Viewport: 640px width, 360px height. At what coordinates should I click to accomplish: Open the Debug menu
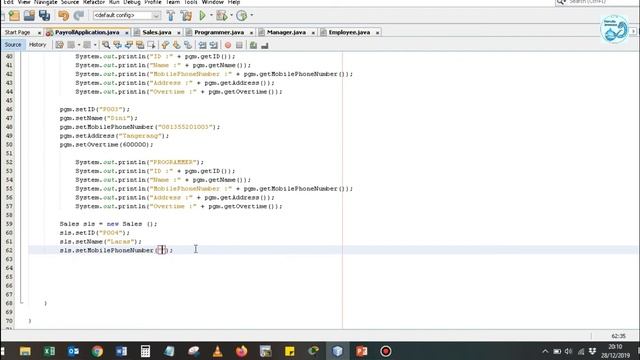(x=132, y=2)
